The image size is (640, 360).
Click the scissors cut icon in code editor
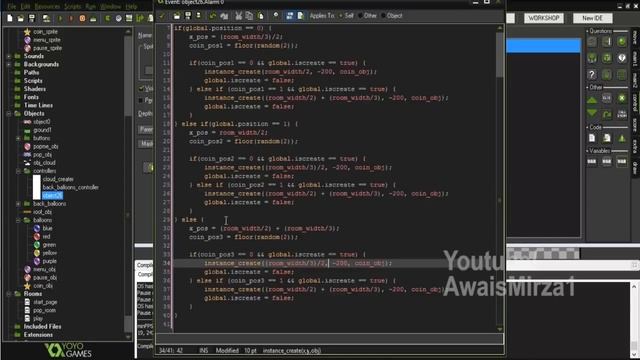(x=238, y=16)
